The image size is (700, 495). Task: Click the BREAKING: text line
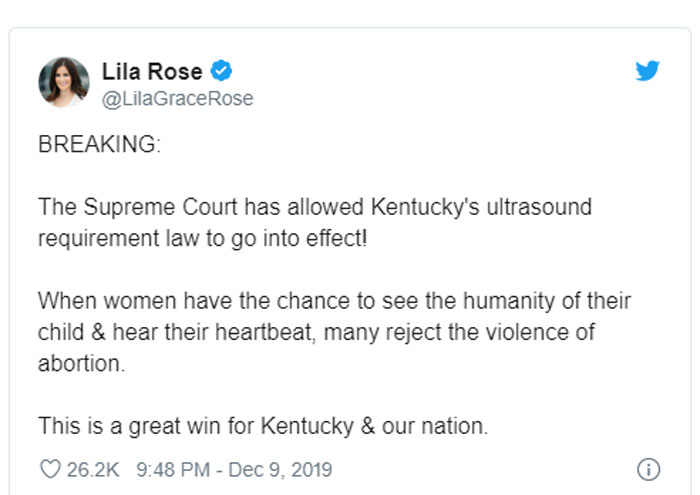tap(98, 144)
